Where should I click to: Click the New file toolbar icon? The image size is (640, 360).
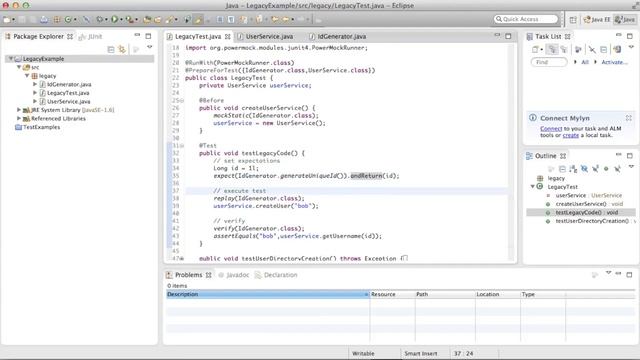click(x=7, y=20)
